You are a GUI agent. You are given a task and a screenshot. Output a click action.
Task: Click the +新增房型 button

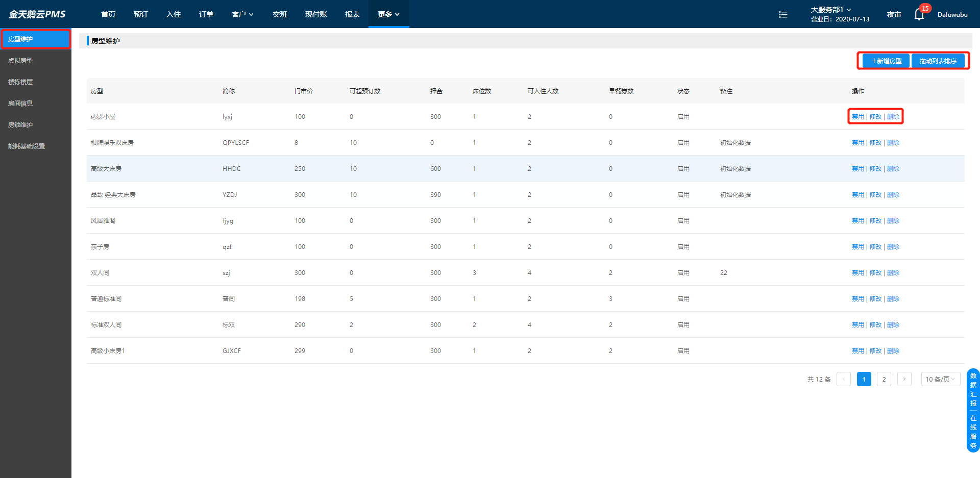(x=886, y=61)
